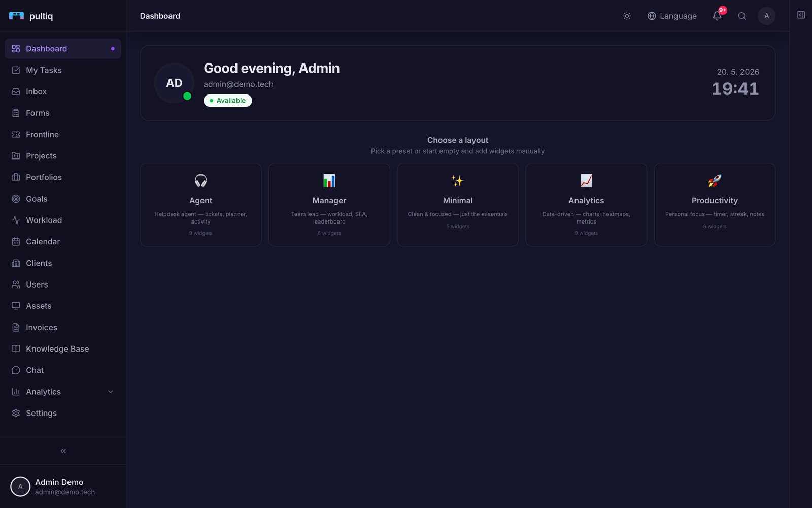This screenshot has width=812, height=508.
Task: Click the Analytics bar chart sidebar icon
Action: point(16,392)
